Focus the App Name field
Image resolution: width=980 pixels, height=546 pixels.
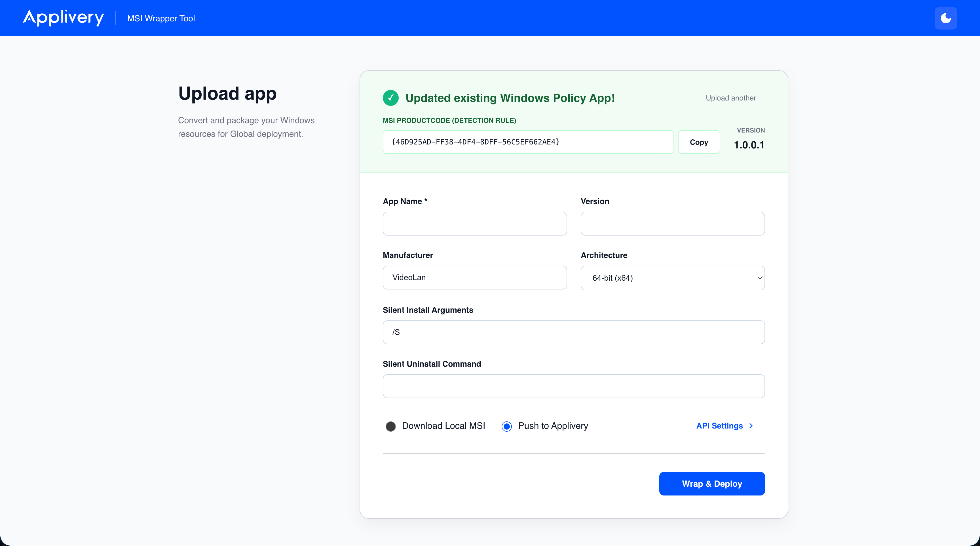474,224
